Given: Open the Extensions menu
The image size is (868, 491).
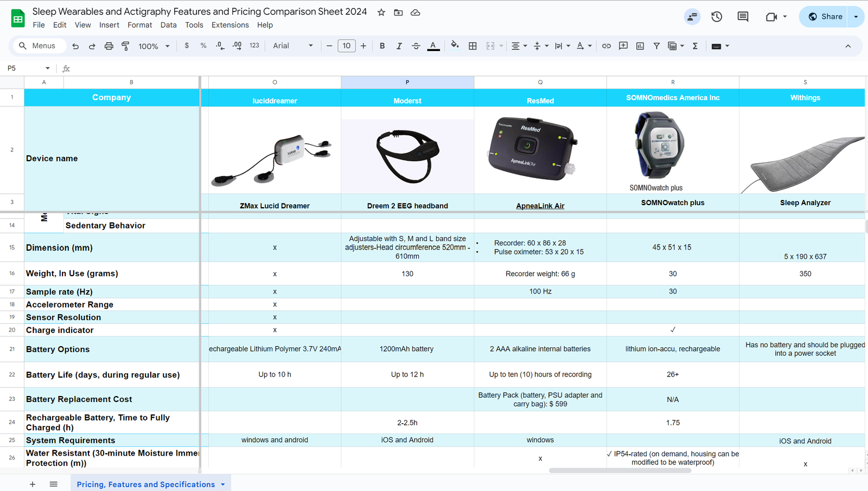Looking at the screenshot, I should [x=230, y=25].
